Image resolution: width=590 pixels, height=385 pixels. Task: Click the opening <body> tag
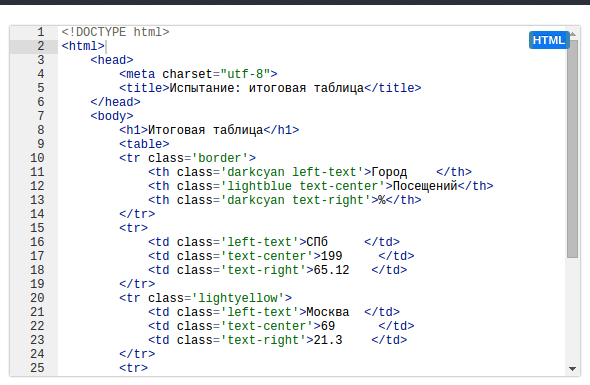pyautogui.click(x=112, y=116)
